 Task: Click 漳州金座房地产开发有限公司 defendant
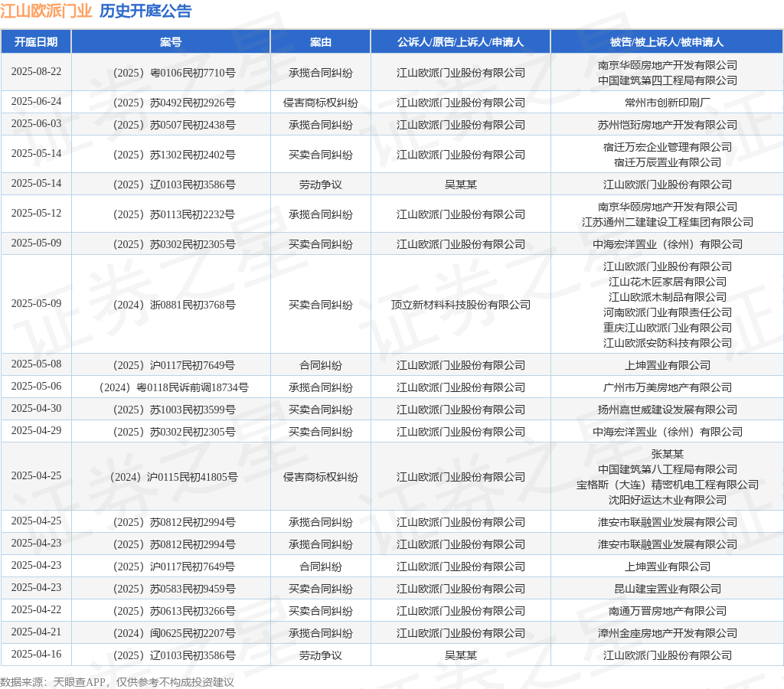point(668,634)
